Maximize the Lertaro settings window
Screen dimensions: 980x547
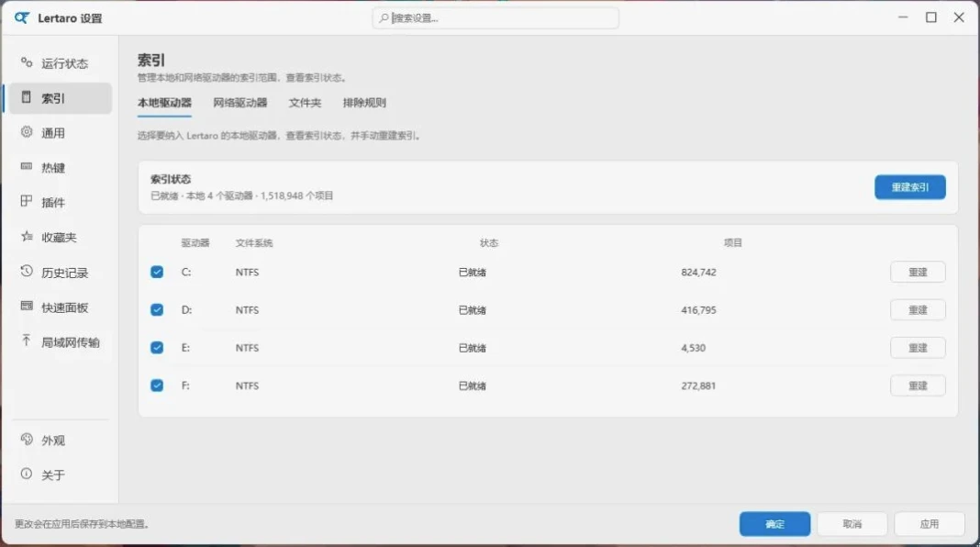(931, 17)
